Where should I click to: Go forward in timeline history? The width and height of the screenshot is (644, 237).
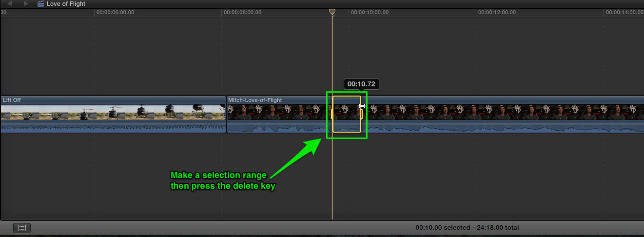pyautogui.click(x=25, y=3)
